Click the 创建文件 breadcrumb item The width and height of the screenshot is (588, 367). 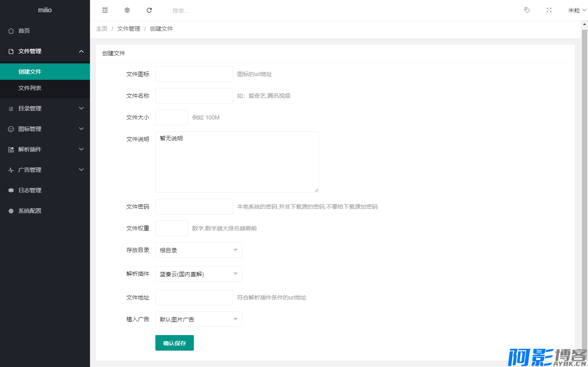tap(162, 29)
